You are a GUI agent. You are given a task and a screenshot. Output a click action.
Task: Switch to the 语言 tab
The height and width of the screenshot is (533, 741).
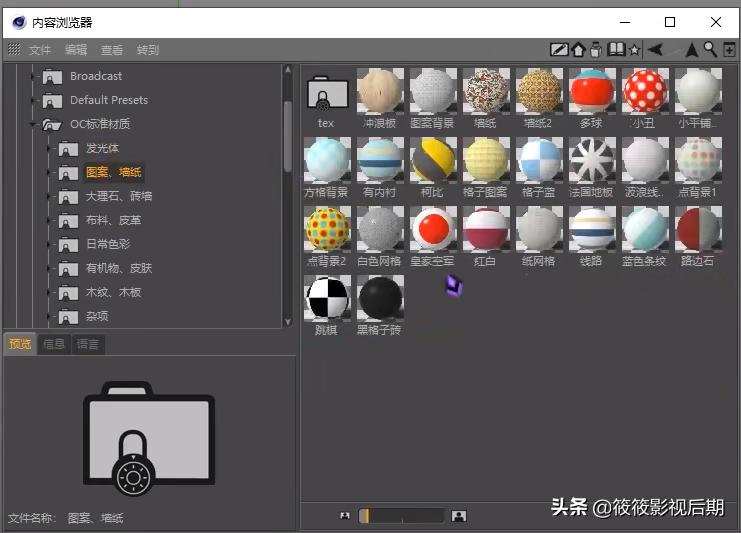click(x=88, y=344)
